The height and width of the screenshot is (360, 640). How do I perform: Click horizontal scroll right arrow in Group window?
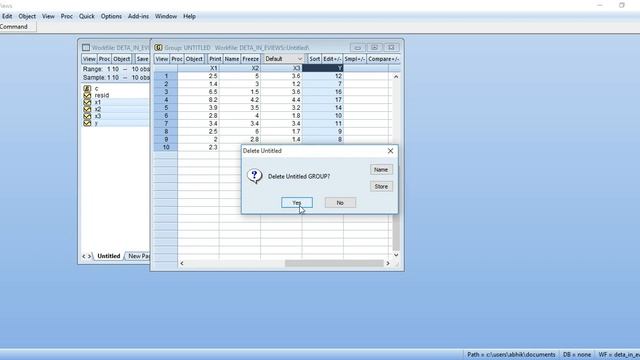pos(388,263)
